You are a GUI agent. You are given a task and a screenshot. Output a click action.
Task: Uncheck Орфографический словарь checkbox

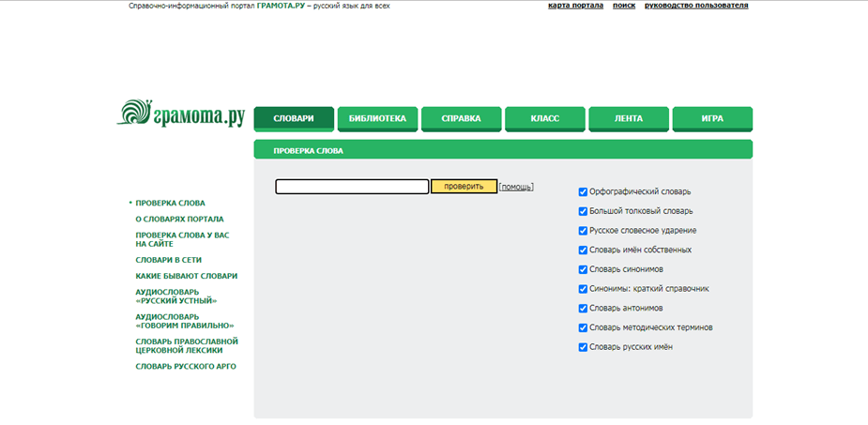(583, 192)
